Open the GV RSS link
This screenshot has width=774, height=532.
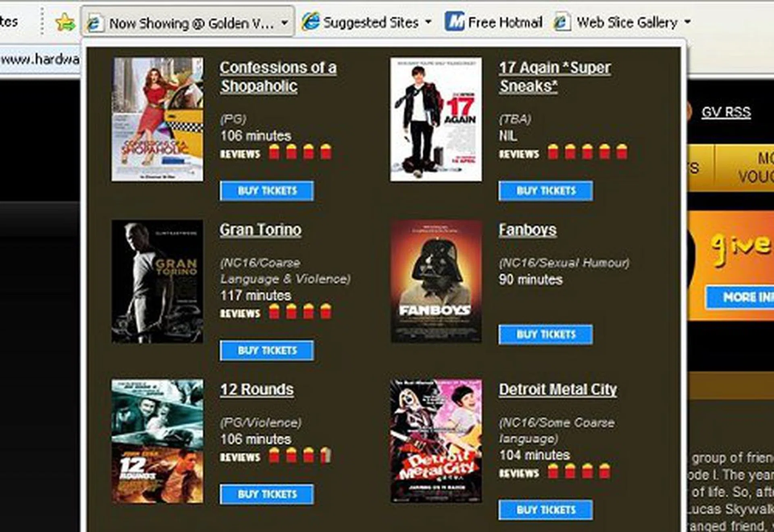point(726,112)
